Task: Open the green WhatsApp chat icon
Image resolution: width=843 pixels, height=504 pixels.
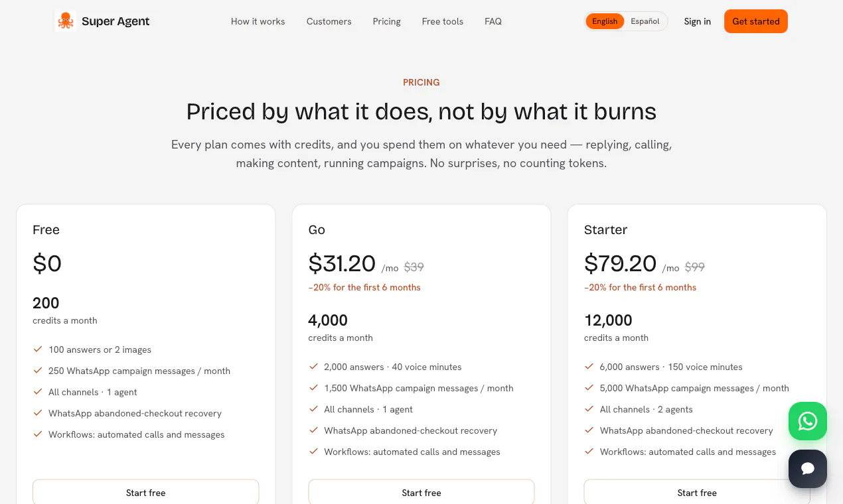Action: click(x=808, y=421)
